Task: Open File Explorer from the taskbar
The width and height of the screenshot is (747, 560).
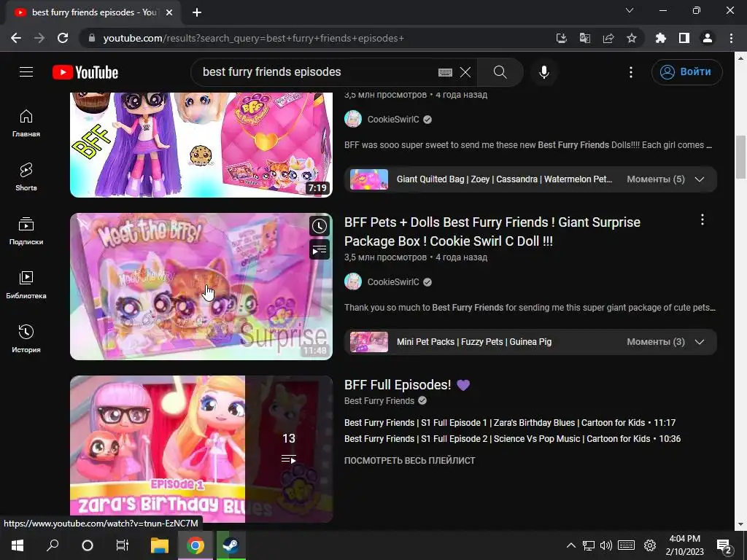Action: coord(160,545)
